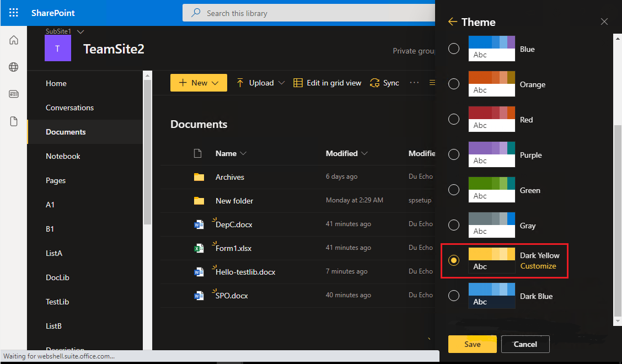Select the Purple theme radio button
The width and height of the screenshot is (622, 364).
454,154
